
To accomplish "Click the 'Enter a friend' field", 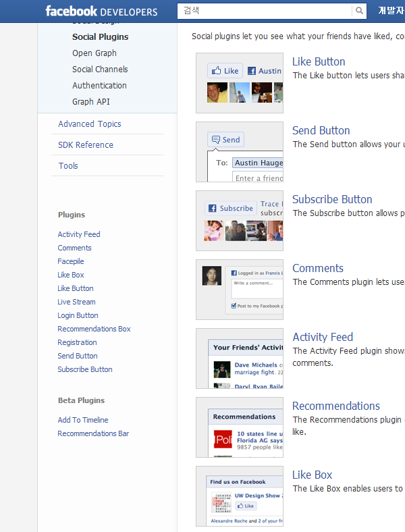I will pos(258,178).
